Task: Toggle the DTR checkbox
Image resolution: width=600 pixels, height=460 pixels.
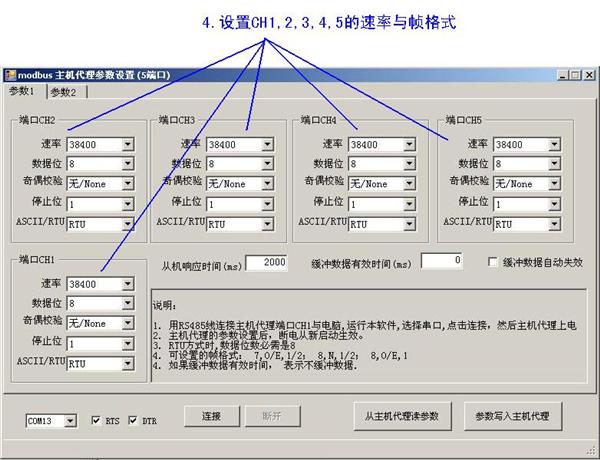Action: tap(133, 420)
